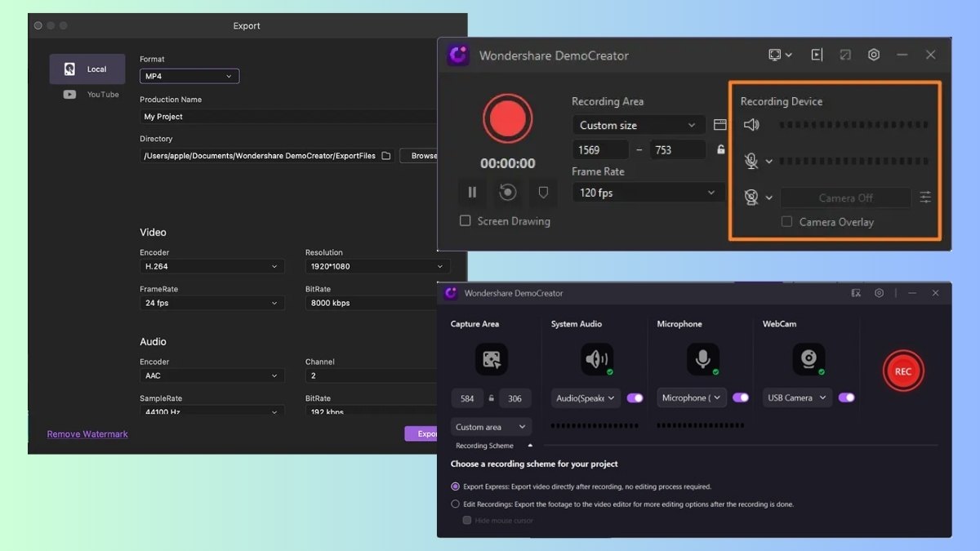Viewport: 980px width, 551px height.
Task: Open the folder icon next to Directory path
Action: pyautogui.click(x=386, y=156)
